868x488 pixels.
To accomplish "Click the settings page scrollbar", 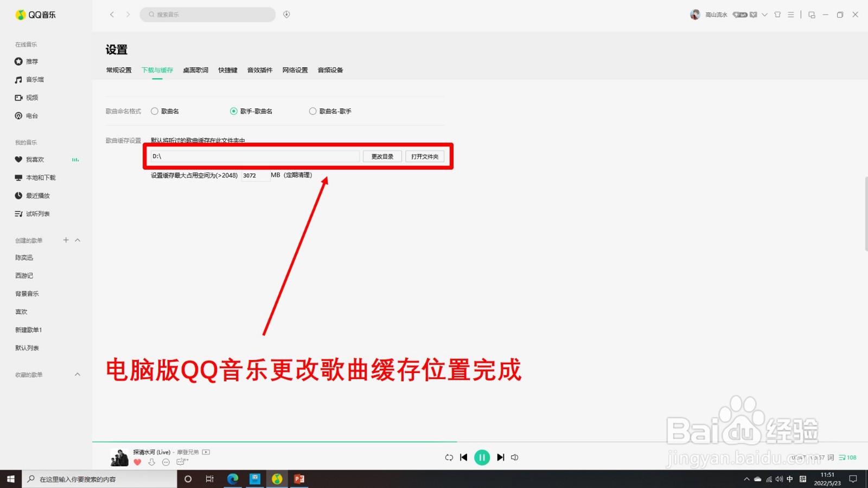I will pos(866,214).
